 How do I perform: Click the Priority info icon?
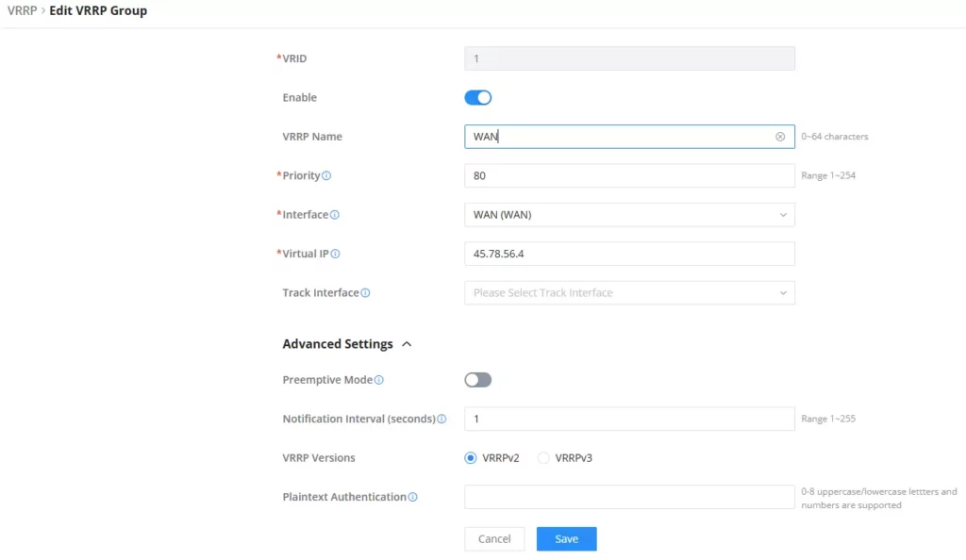326,175
